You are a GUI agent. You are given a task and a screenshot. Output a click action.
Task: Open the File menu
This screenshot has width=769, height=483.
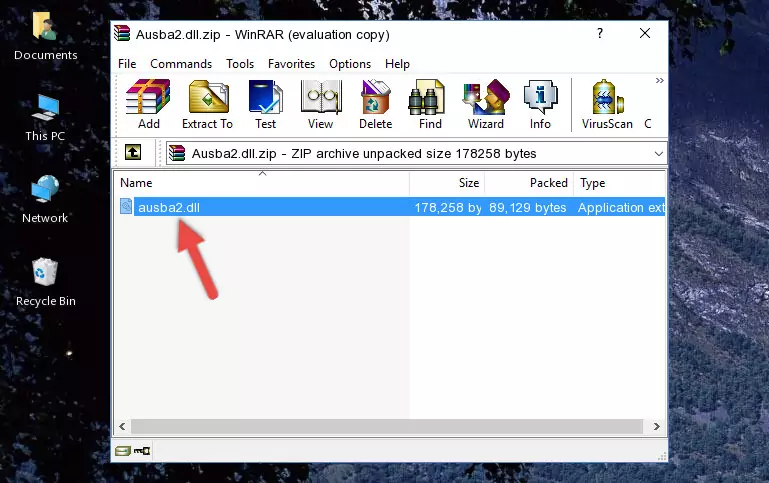pos(127,64)
